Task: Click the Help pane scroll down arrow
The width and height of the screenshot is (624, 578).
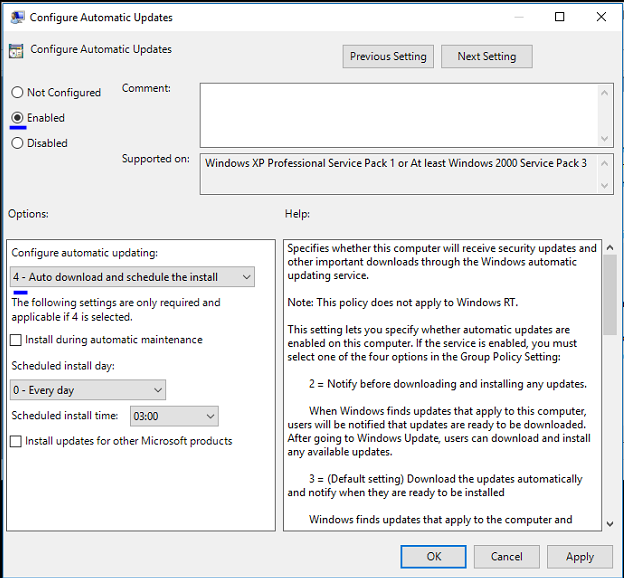Action: click(x=610, y=523)
